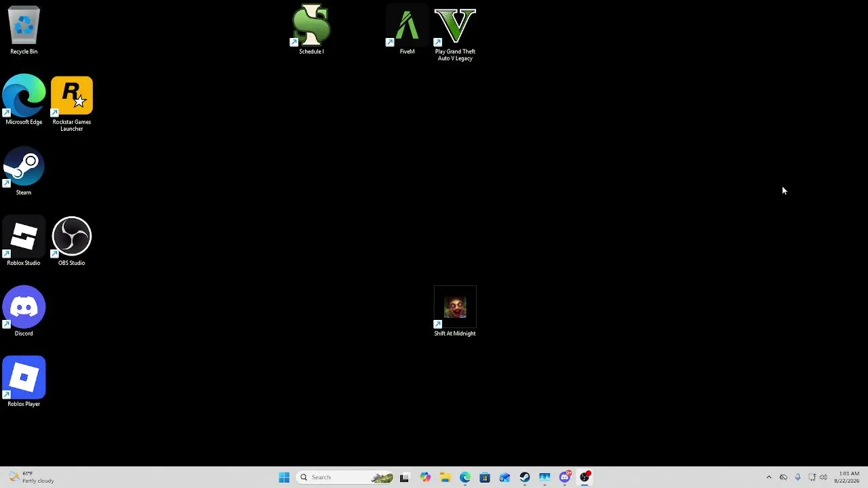Open Microsoft Store from the taskbar

(485, 477)
